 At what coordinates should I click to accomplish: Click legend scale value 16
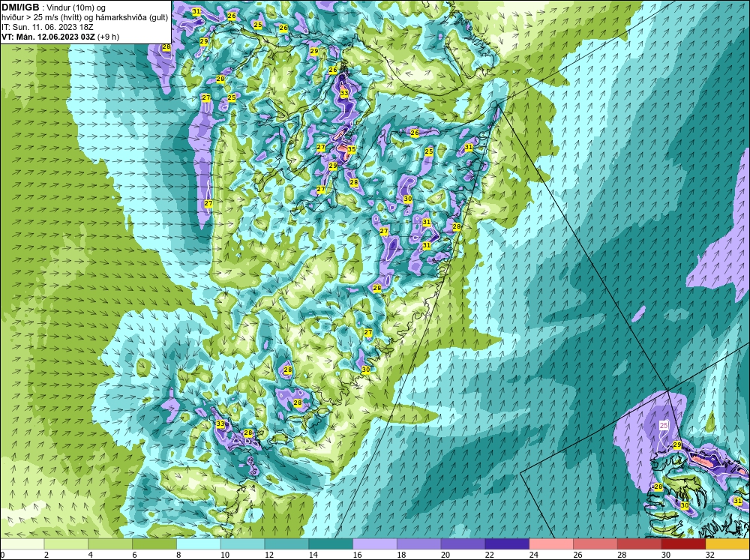tap(357, 555)
